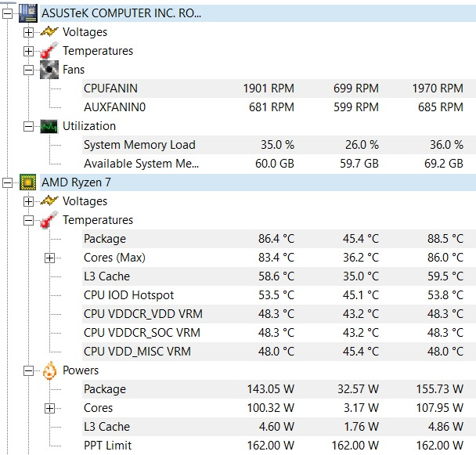Expand the Cores node under Powers
Image resolution: width=476 pixels, height=455 pixels.
[x=50, y=408]
